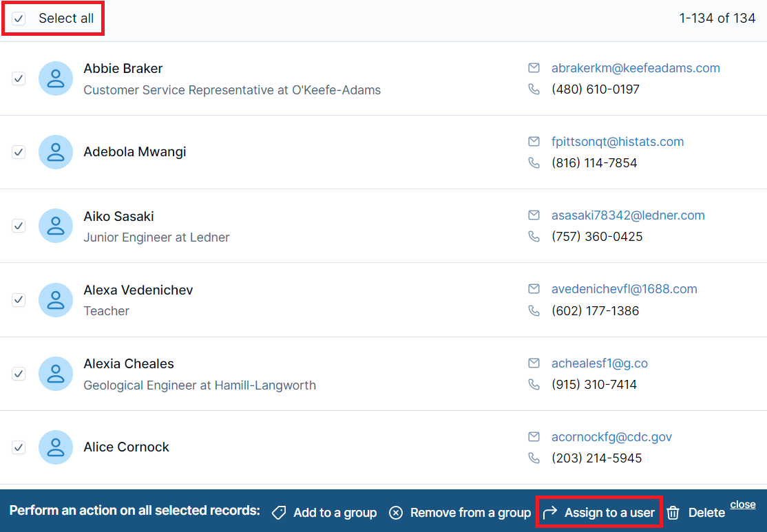Click phone icon beside (915) 310-7414
The width and height of the screenshot is (767, 532).
pyautogui.click(x=534, y=384)
